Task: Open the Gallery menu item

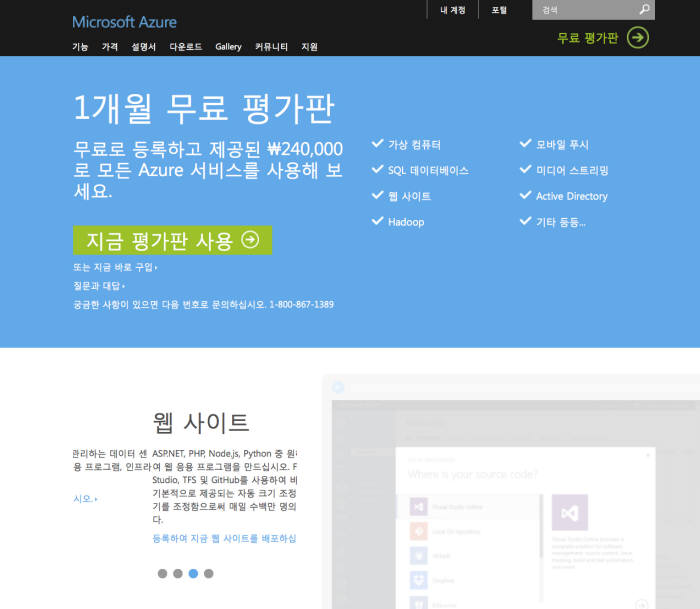Action: pyautogui.click(x=228, y=47)
